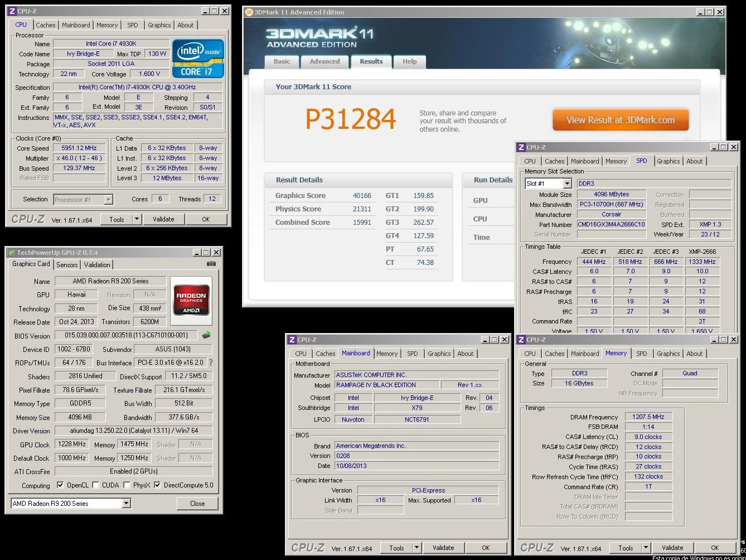Select the Results tab in 3DMark 11
The height and width of the screenshot is (560, 746).
pyautogui.click(x=371, y=61)
